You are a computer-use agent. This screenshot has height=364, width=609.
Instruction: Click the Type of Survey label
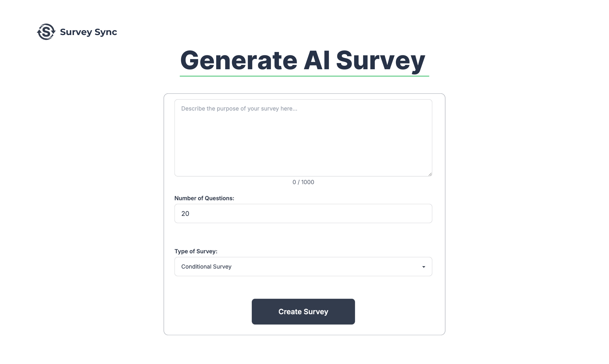tap(196, 251)
